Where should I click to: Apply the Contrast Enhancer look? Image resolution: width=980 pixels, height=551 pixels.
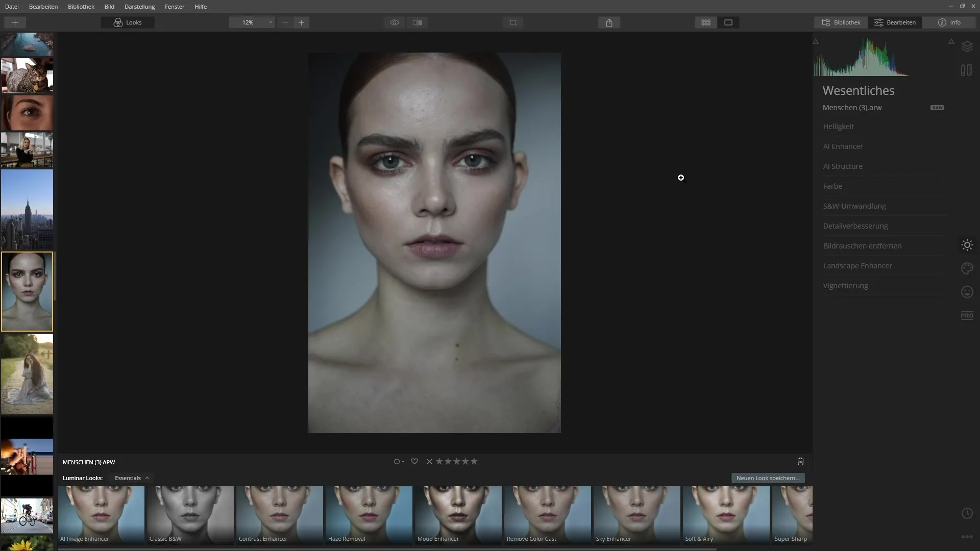(280, 515)
